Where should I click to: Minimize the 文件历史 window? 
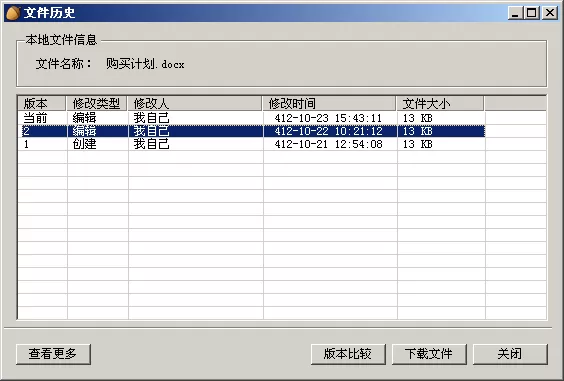click(515, 13)
